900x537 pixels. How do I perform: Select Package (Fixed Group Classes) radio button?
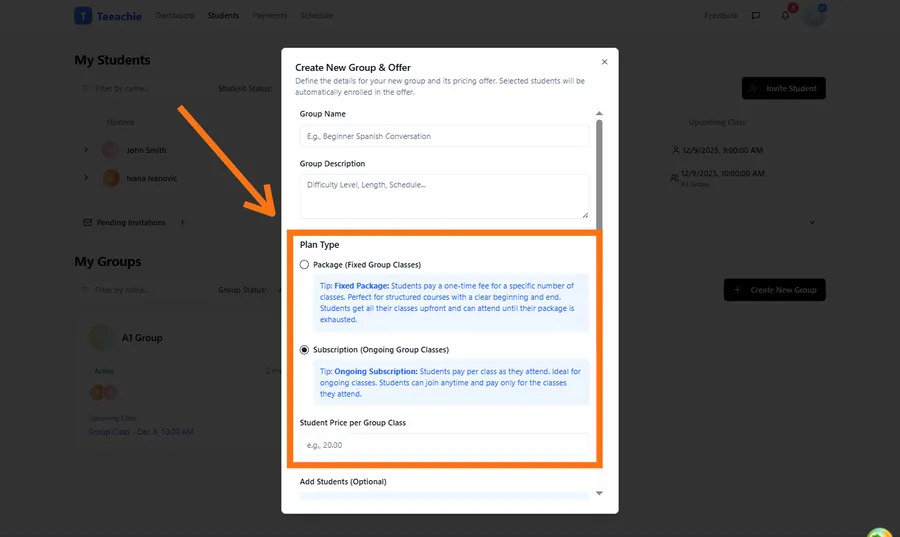pyautogui.click(x=304, y=264)
